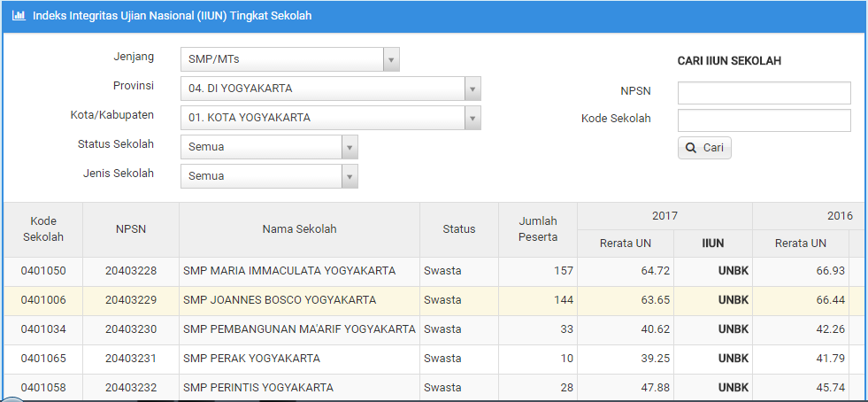The width and height of the screenshot is (868, 402).
Task: Click the 2017 average score 63.65
Action: 657,300
